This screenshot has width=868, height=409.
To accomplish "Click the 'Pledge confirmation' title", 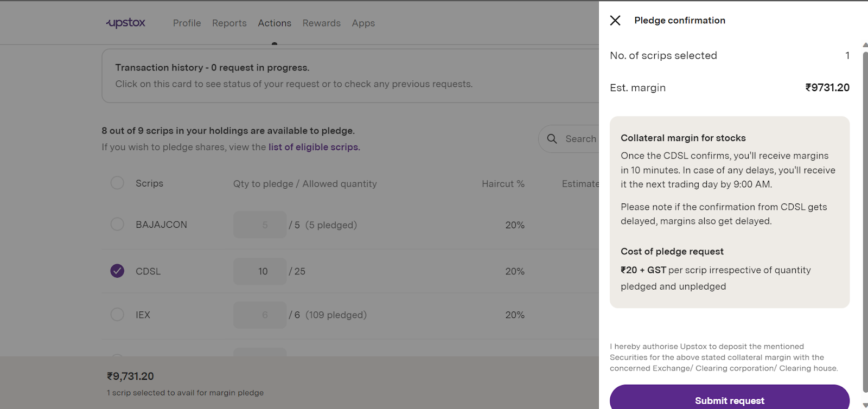I will (x=680, y=21).
